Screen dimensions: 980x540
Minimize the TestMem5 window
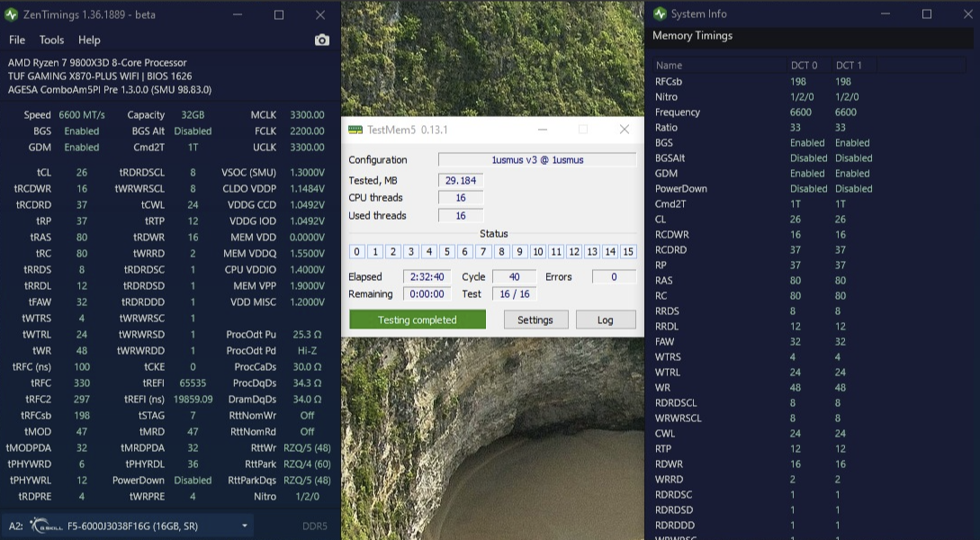543,130
